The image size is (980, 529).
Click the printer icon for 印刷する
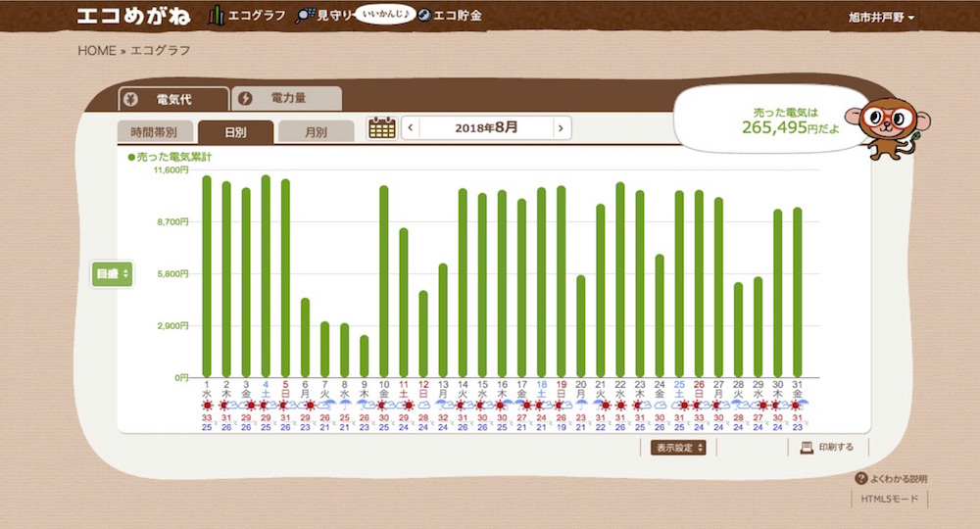click(807, 448)
